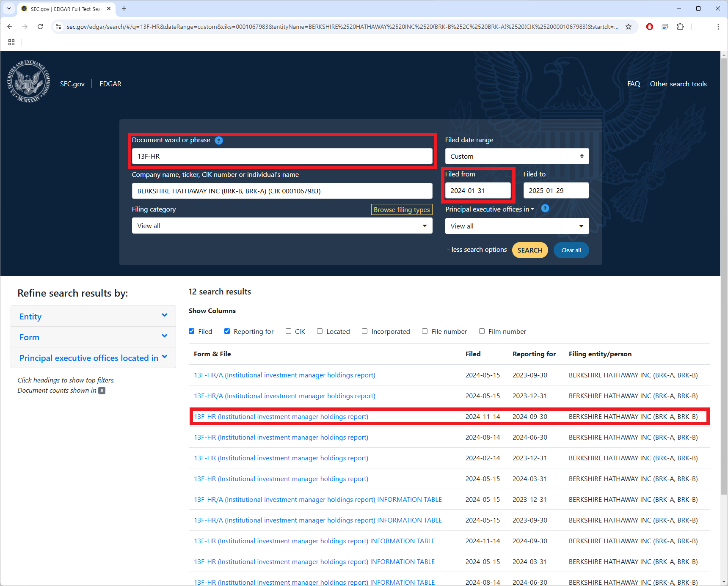
Task: Toggle Principal executive offices in selector
Action: (x=490, y=209)
